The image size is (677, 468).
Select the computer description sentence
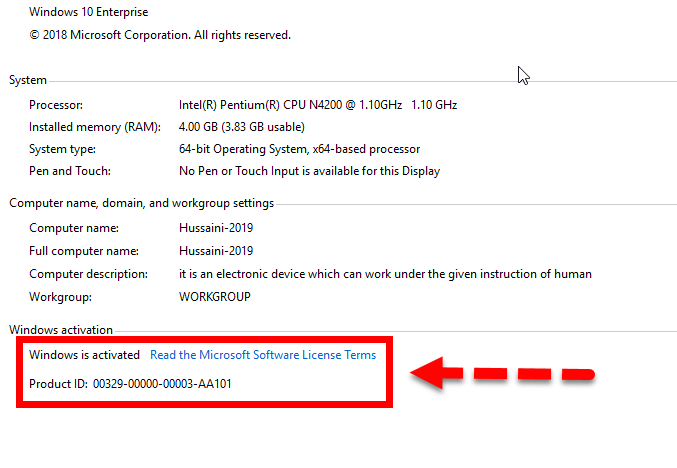(385, 274)
